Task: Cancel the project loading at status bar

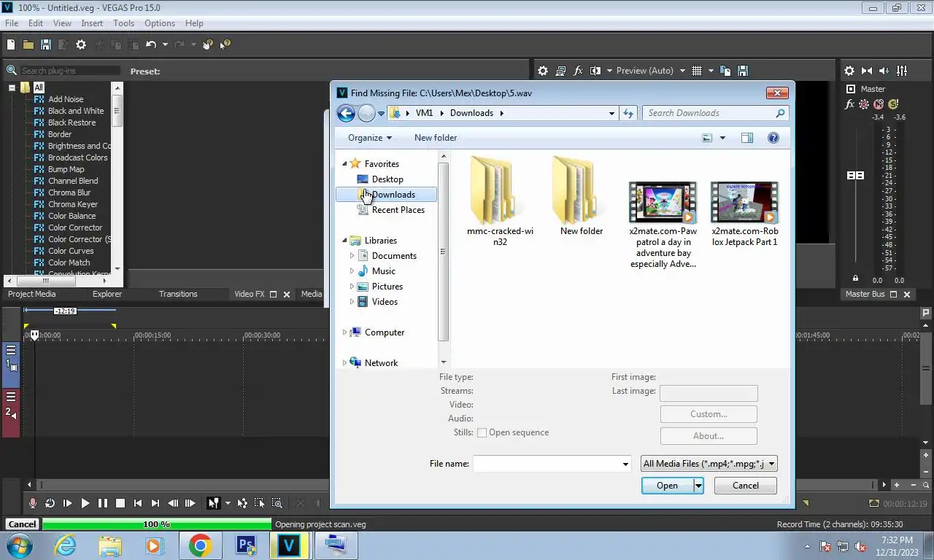Action: tap(22, 524)
